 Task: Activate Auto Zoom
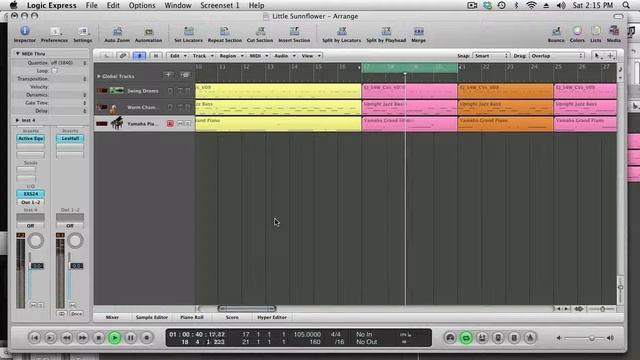click(x=117, y=34)
